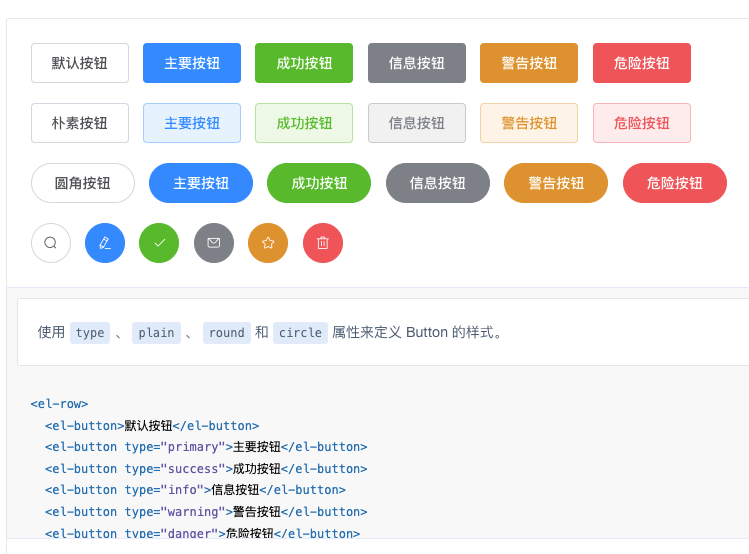Click the white rectangular 默认按钮
Screen dimensions: 749x554
pos(80,63)
